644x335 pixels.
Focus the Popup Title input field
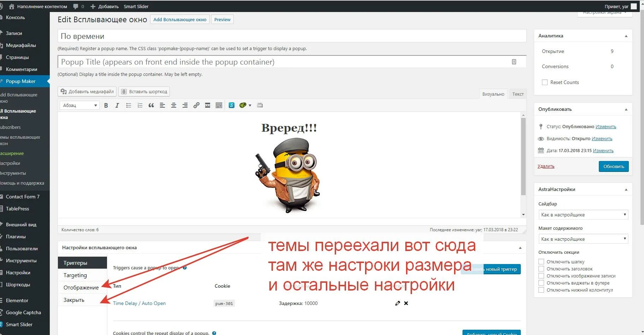pyautogui.click(x=292, y=62)
